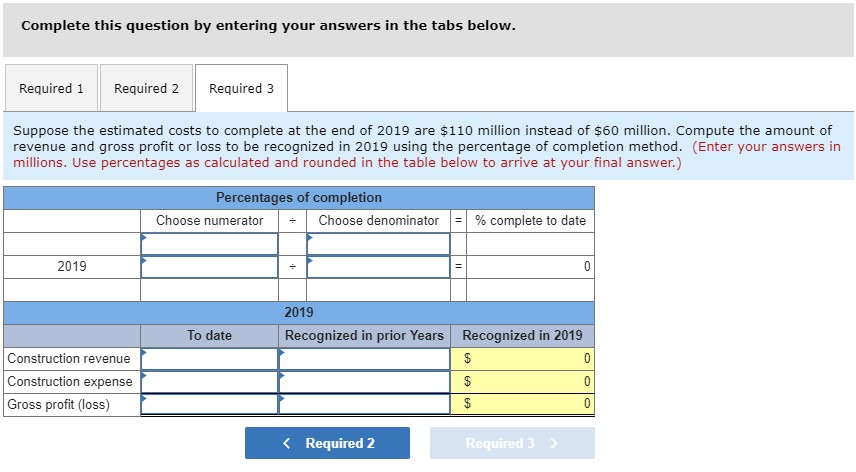The height and width of the screenshot is (472, 856).
Task: Select Gross profit (loss) To date cell
Action: click(209, 405)
